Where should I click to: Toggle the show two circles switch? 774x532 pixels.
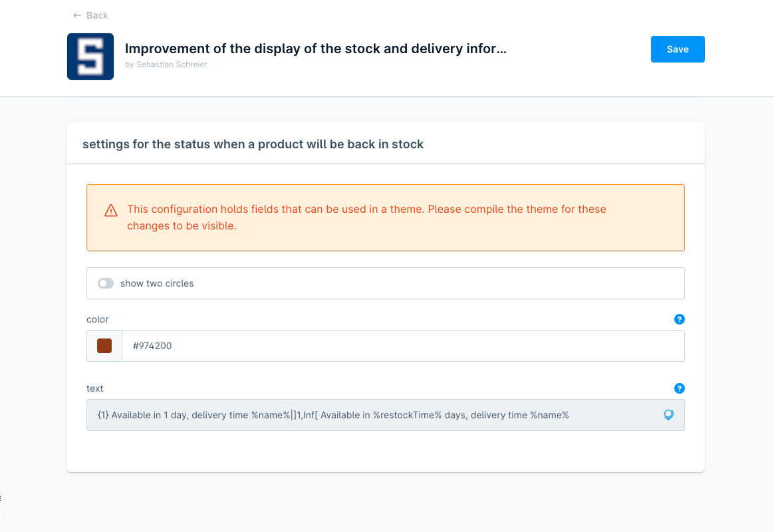tap(106, 283)
